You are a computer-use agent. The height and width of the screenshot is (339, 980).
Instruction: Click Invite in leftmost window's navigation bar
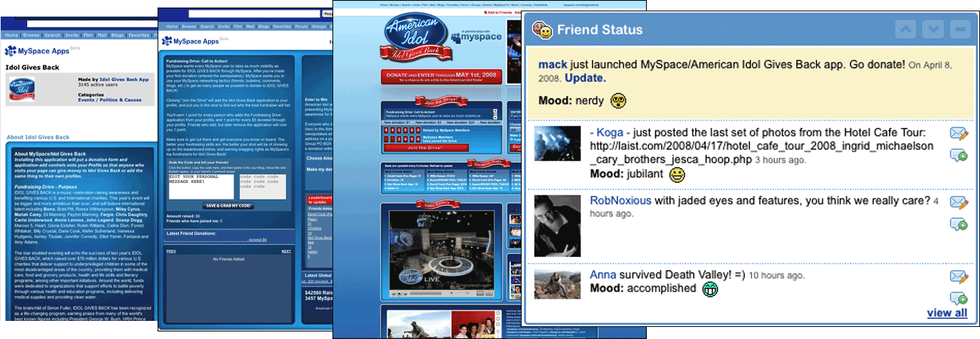pyautogui.click(x=71, y=35)
